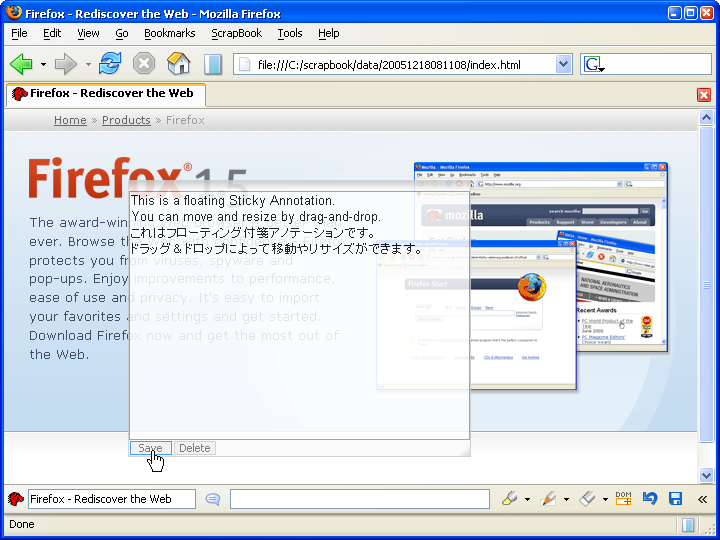Open the ScrapBook menu
Image resolution: width=720 pixels, height=540 pixels.
tap(236, 34)
